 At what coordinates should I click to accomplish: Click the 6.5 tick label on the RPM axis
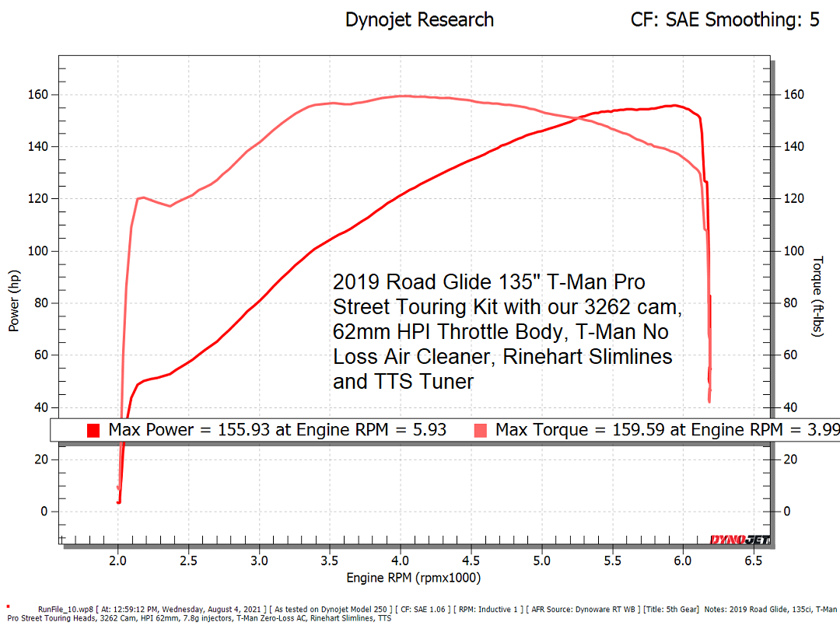753,561
